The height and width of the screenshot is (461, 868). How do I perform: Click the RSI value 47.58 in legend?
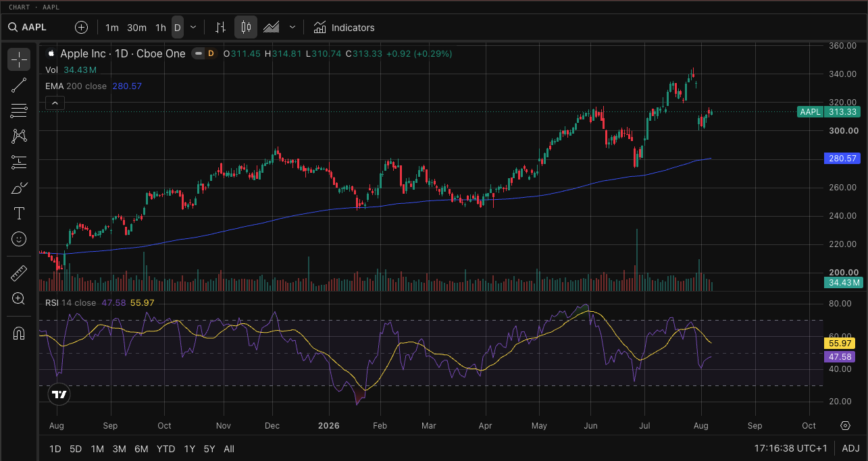[113, 302]
